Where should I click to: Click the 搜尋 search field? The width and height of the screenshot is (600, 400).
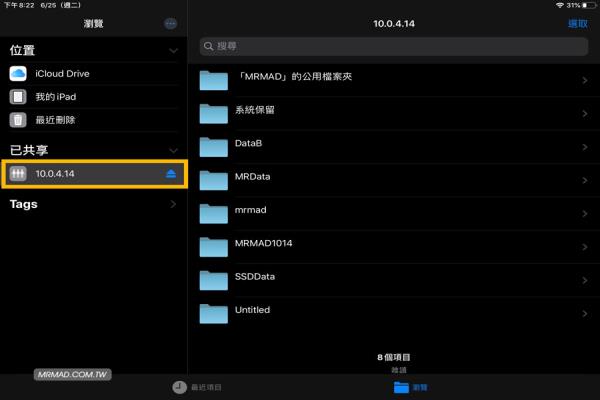394,46
